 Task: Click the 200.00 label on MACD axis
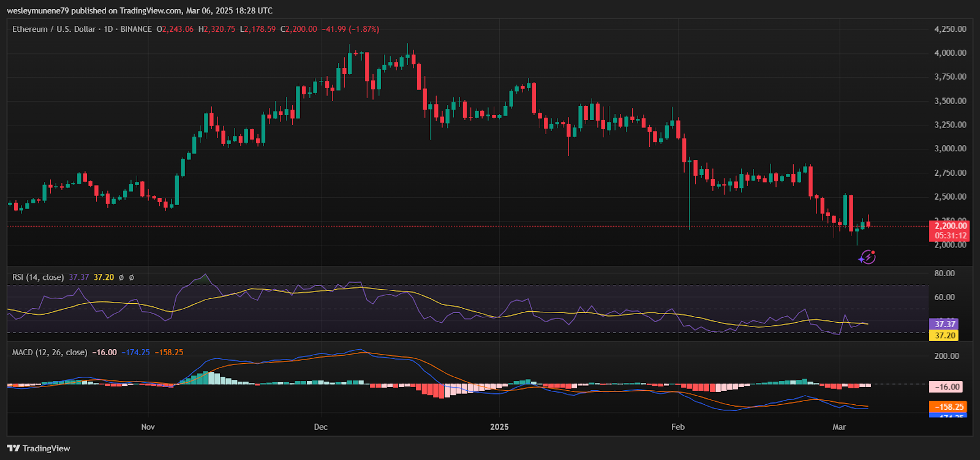(947, 356)
